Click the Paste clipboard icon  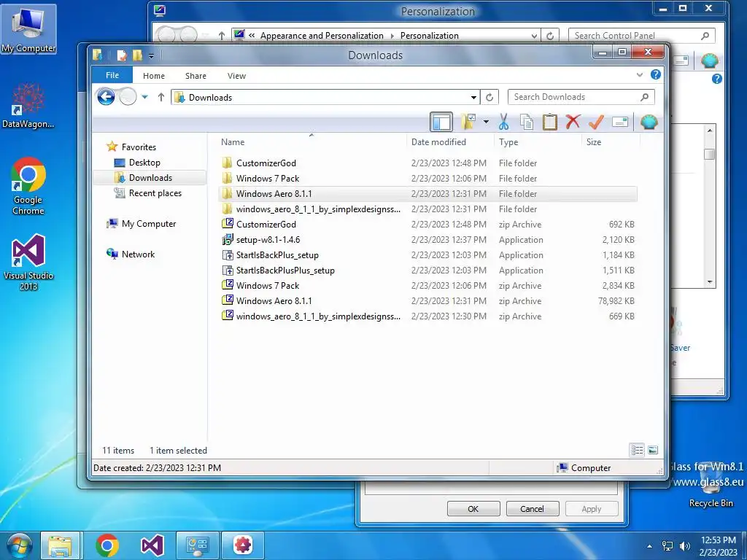(550, 122)
